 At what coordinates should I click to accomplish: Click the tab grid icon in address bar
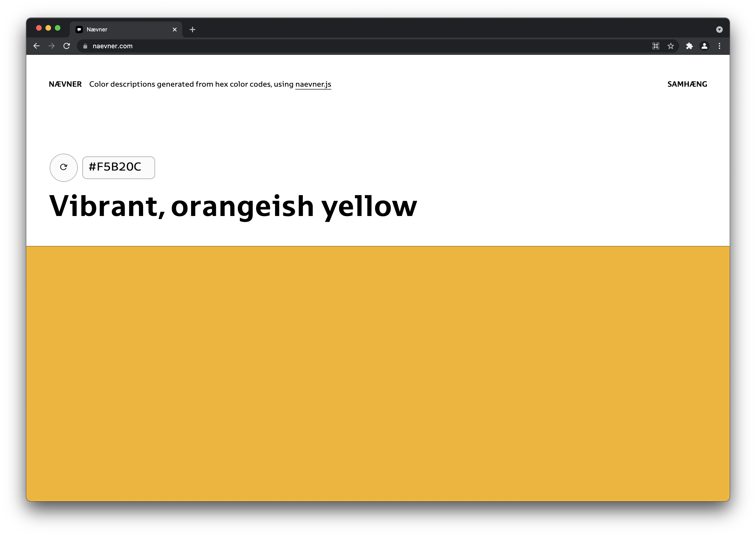click(x=656, y=46)
